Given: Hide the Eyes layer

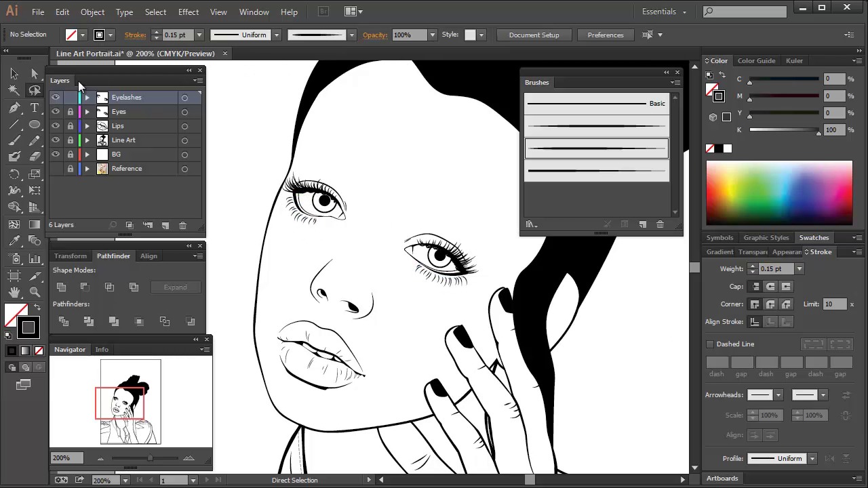Looking at the screenshot, I should point(56,112).
